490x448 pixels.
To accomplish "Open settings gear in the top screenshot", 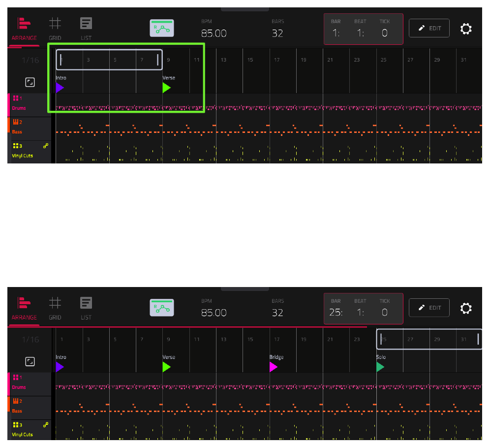I will [x=466, y=29].
